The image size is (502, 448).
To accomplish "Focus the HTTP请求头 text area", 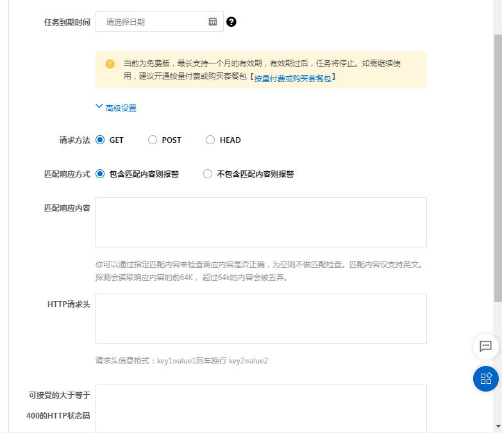I will (261, 318).
